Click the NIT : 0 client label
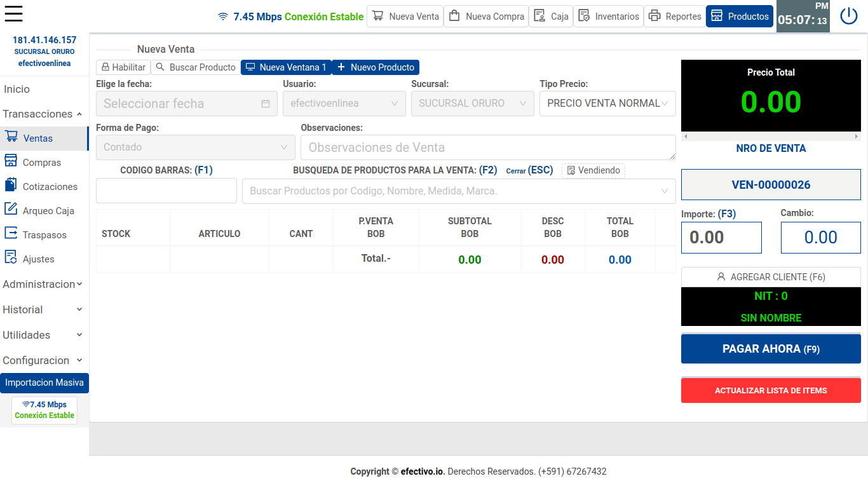This screenshot has height=488, width=868. pyautogui.click(x=771, y=296)
